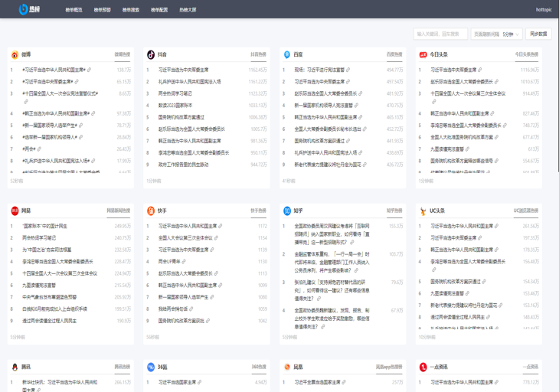This screenshot has height=392, width=559.
Task: Open Weibo topic #选举新一届国家机构领导人#
Action: click(50, 137)
